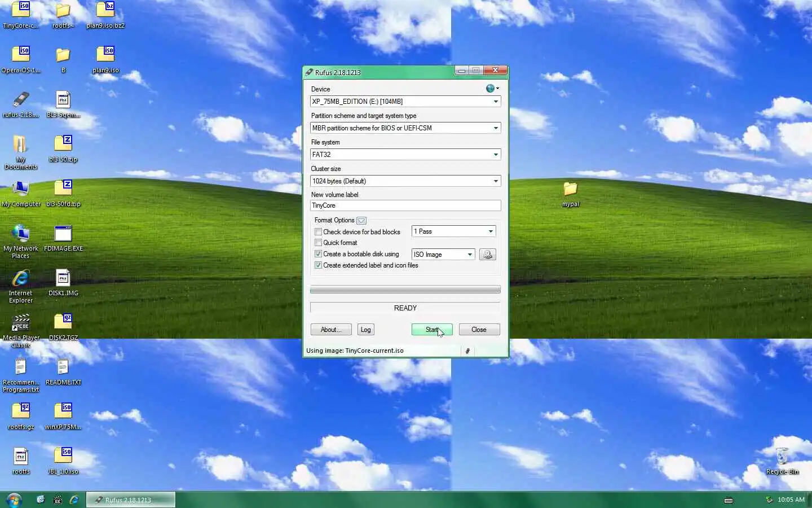812x508 pixels.
Task: Toggle the Format Options advanced expander
Action: 361,221
